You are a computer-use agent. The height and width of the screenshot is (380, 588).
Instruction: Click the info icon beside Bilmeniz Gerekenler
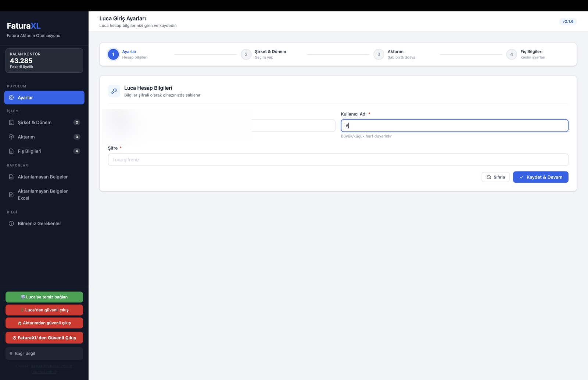11,223
